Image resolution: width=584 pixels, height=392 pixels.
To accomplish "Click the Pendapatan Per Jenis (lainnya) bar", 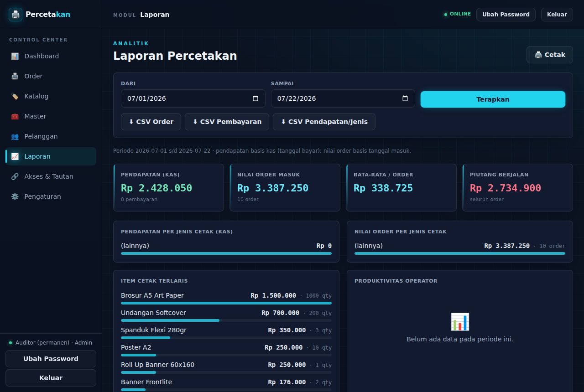I will (226, 253).
